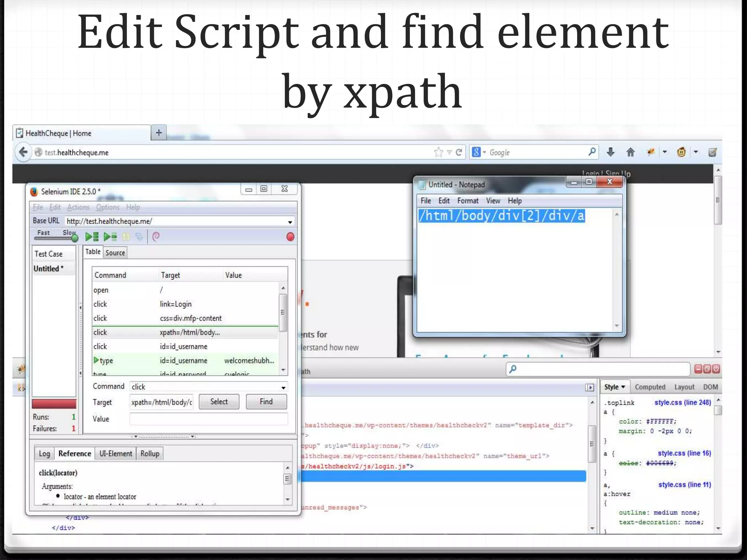This screenshot has width=747, height=560.
Task: Step through command in Selenium IDE
Action: coord(139,237)
